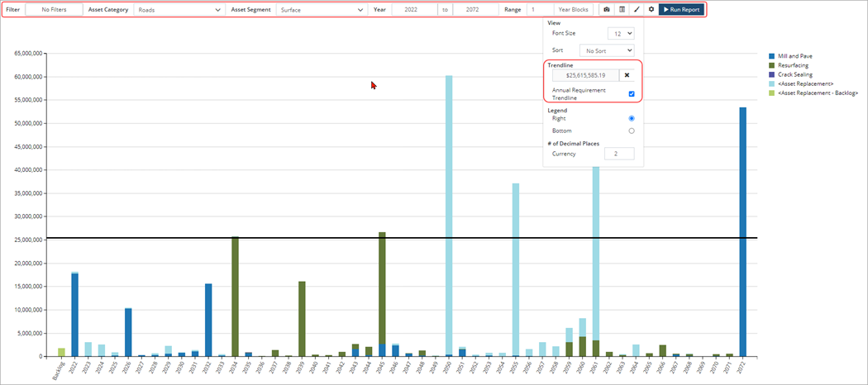Click the Run Report button

681,9
